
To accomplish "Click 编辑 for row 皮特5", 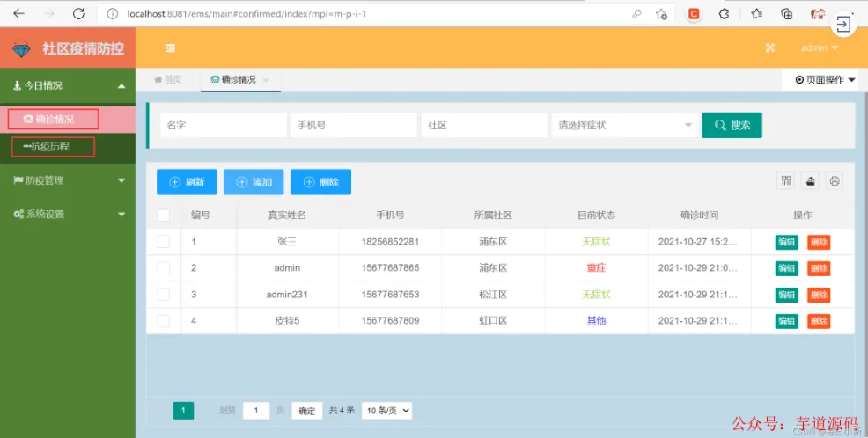I will click(x=787, y=321).
